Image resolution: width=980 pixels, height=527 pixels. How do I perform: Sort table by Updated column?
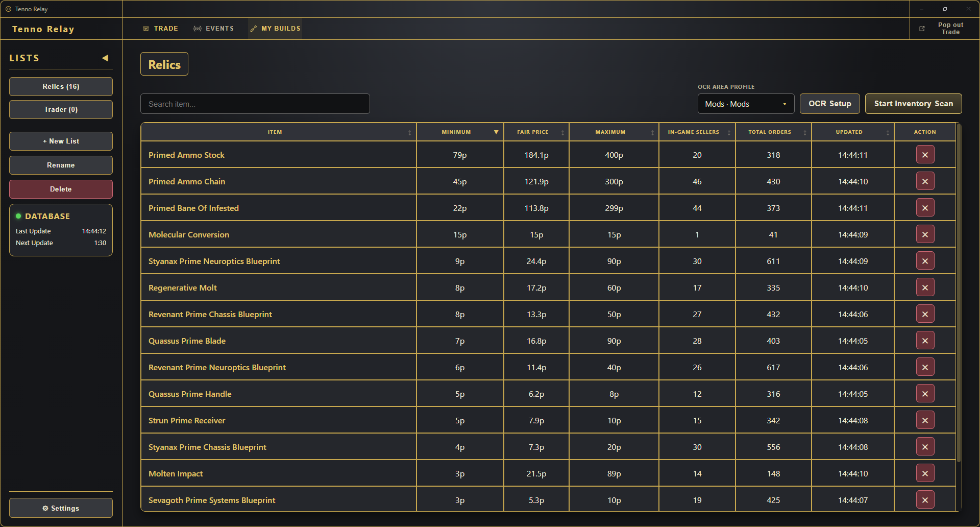[x=853, y=132]
